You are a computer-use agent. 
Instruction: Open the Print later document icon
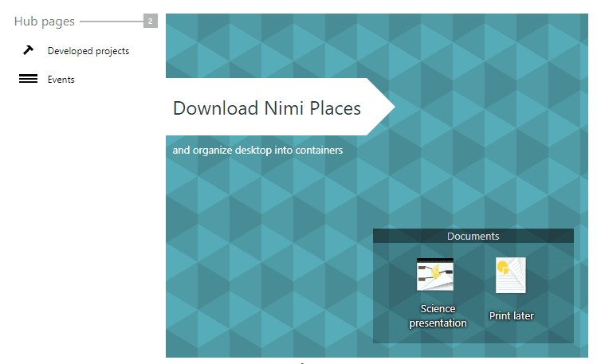point(511,275)
